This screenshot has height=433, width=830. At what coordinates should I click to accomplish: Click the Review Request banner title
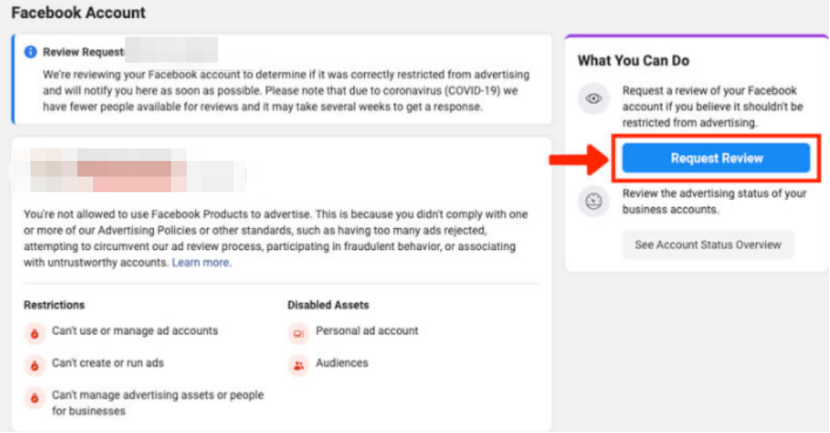click(84, 51)
